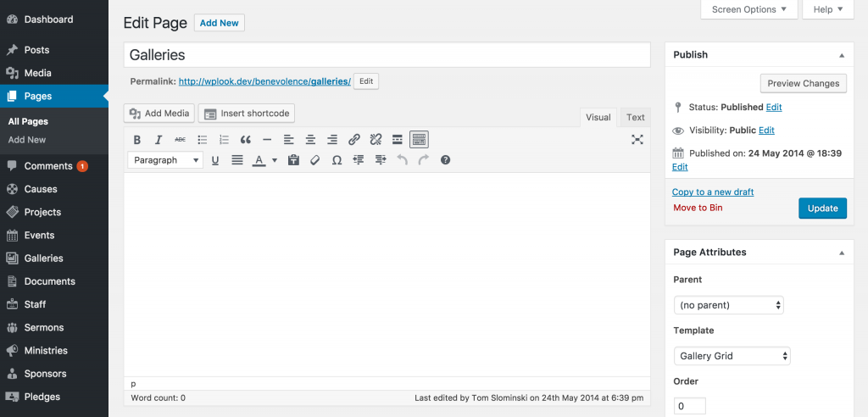Click the Preview Changes button
868x417 pixels.
804,83
